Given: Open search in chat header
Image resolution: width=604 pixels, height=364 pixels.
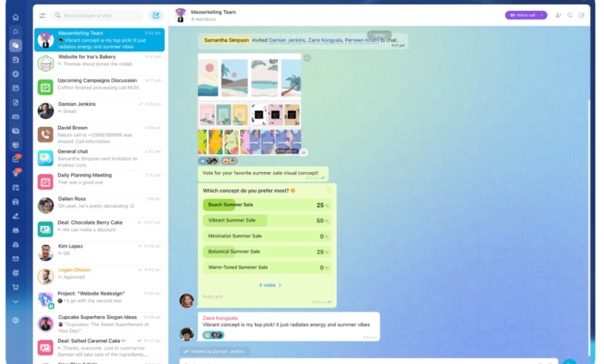Looking at the screenshot, I should click(571, 15).
